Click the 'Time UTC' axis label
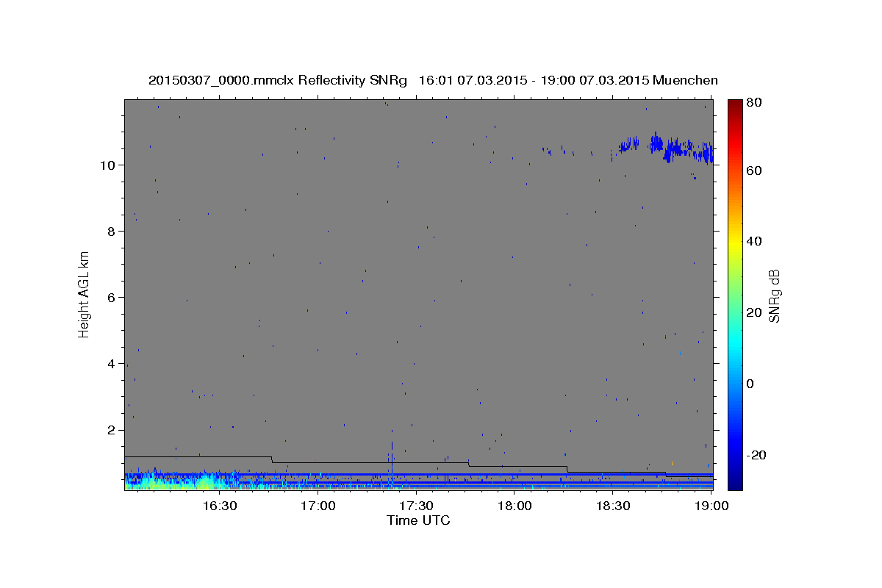Screen dimensions: 882x588 point(418,520)
